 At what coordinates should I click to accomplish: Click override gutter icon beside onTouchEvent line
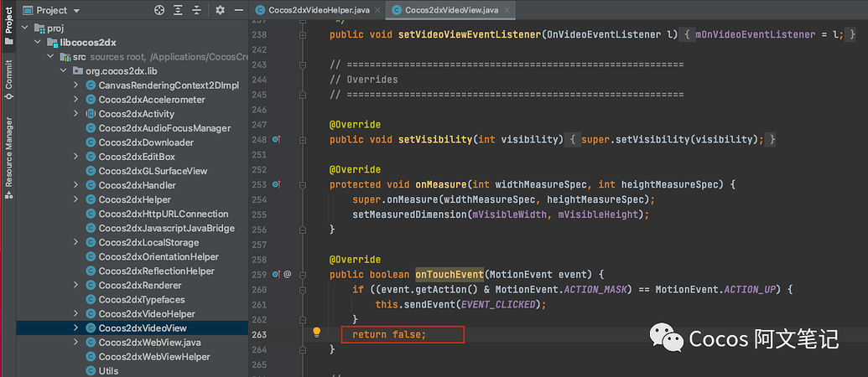[277, 274]
